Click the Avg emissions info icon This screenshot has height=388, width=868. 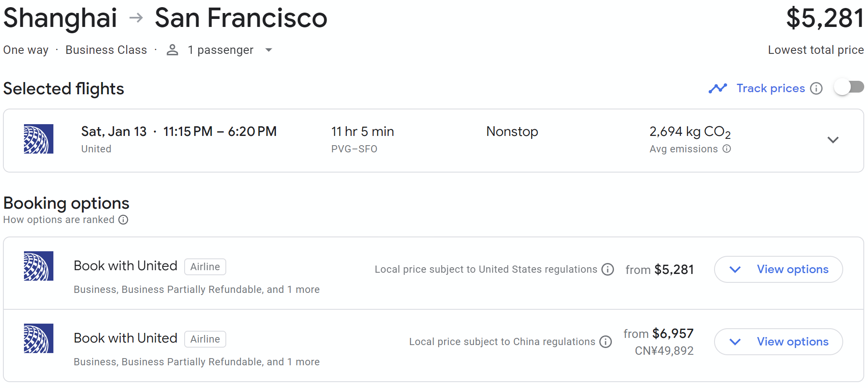coord(727,149)
